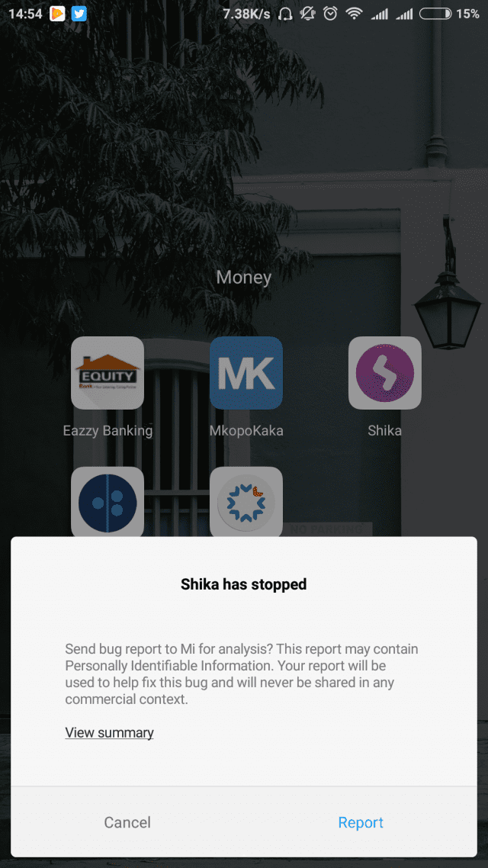Tap the 14:54 clock in status bar

[25, 14]
